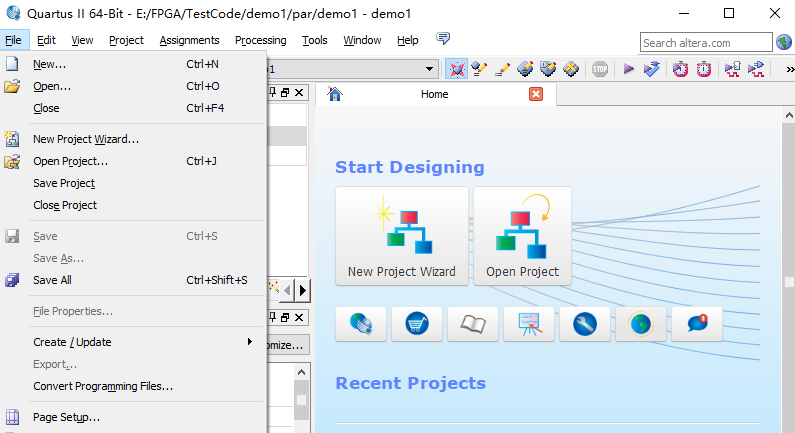Open the Chip Planner toolbar icon
The width and height of the screenshot is (795, 433).
571,69
